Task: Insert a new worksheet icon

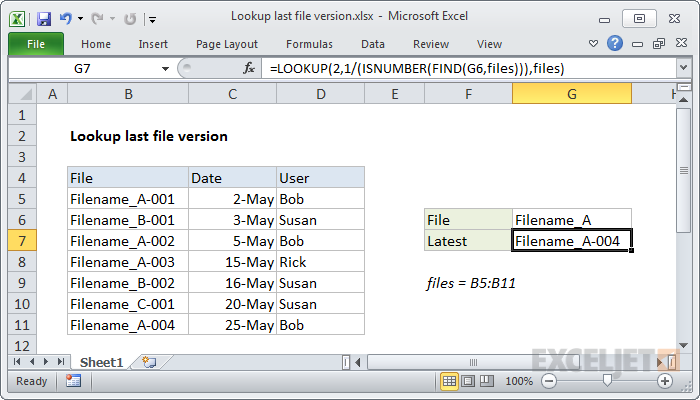Action: tap(150, 362)
